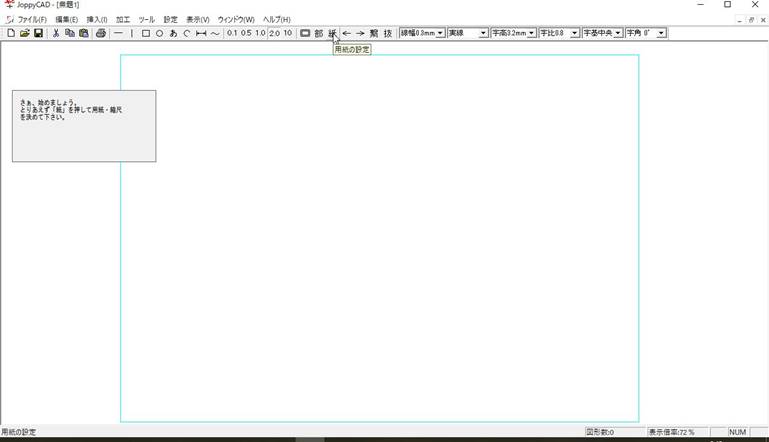Click the left arrow undo icon
This screenshot has height=442, width=769.
[x=346, y=33]
